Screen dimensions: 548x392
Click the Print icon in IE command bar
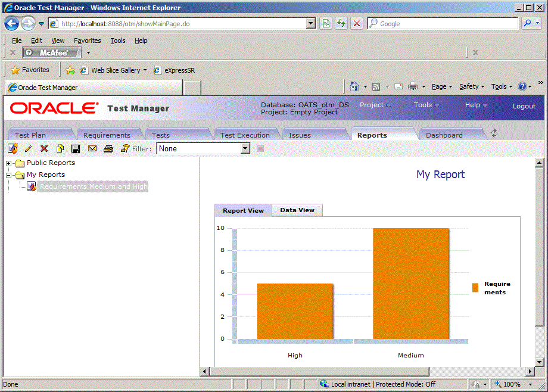(x=413, y=86)
